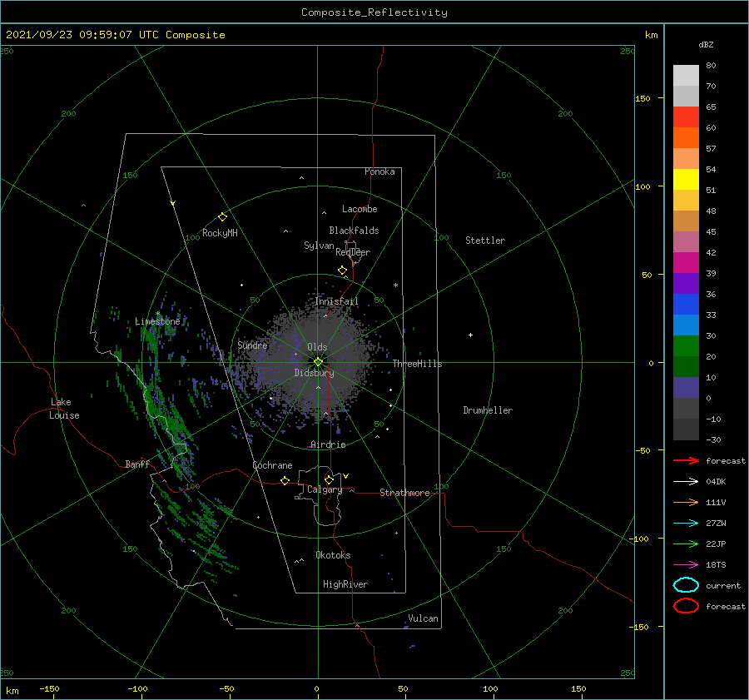The width and height of the screenshot is (749, 700).
Task: Click the Sundre label on map
Action: pos(252,345)
